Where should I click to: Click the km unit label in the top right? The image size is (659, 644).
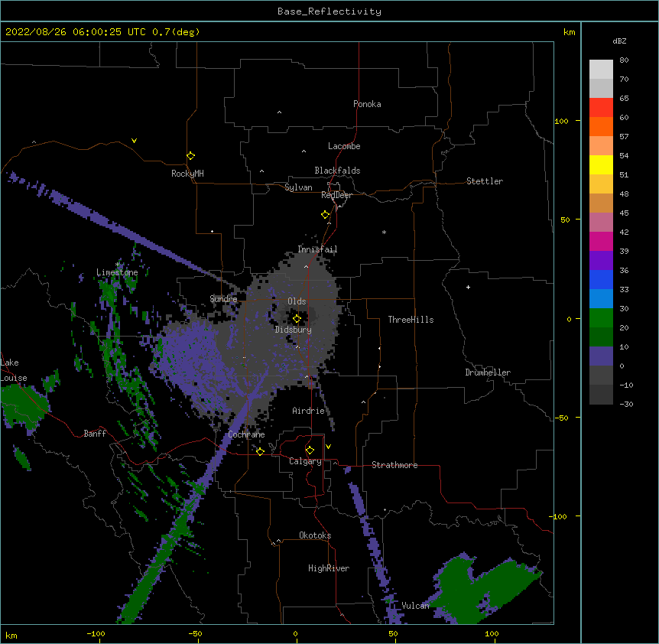click(569, 32)
